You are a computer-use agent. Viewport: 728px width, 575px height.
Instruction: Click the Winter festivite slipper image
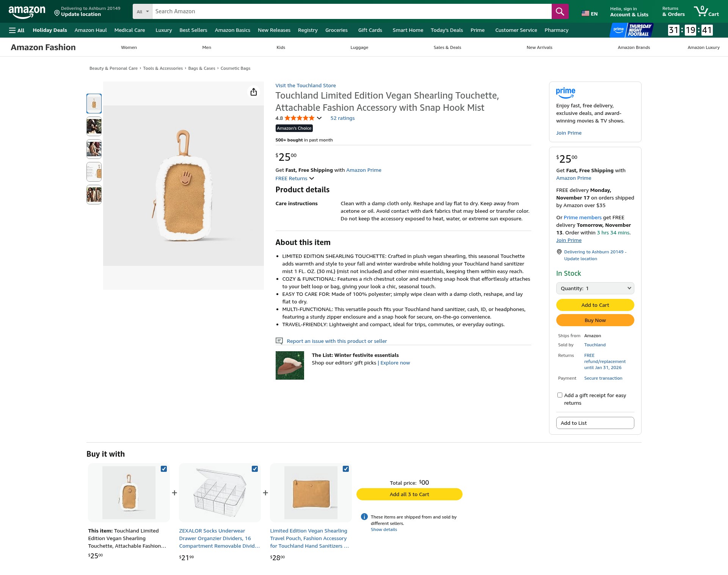(290, 365)
